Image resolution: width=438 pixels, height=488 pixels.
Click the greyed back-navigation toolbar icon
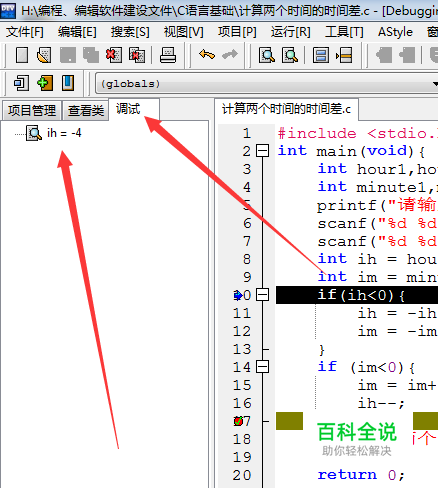384,55
